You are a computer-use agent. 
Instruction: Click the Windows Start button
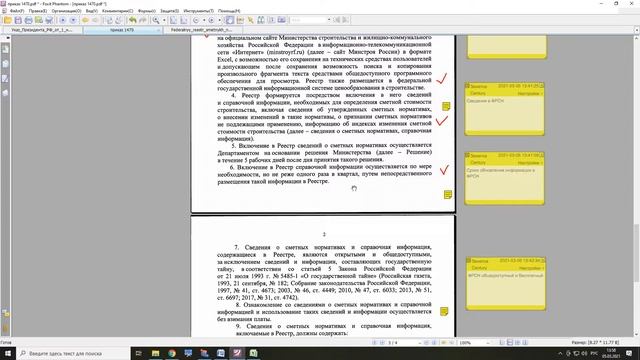(8, 353)
